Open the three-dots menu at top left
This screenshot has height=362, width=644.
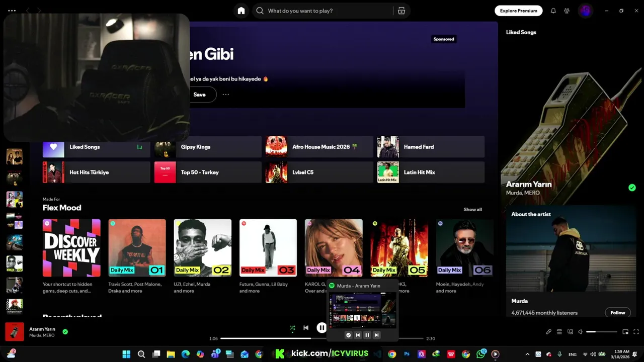tap(12, 11)
